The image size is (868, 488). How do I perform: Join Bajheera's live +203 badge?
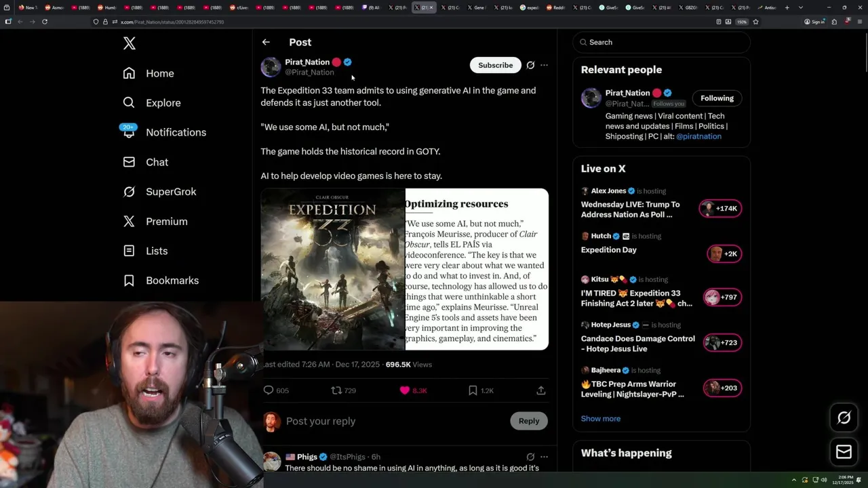(x=722, y=388)
